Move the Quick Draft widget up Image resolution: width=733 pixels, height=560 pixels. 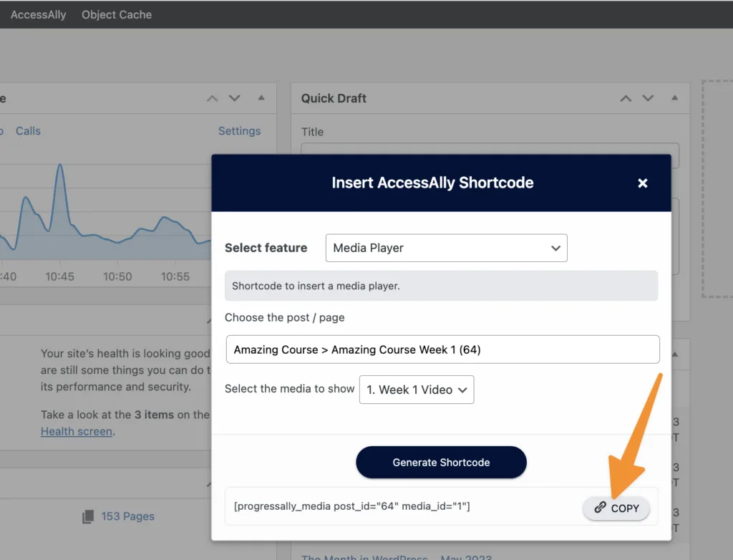pyautogui.click(x=626, y=98)
